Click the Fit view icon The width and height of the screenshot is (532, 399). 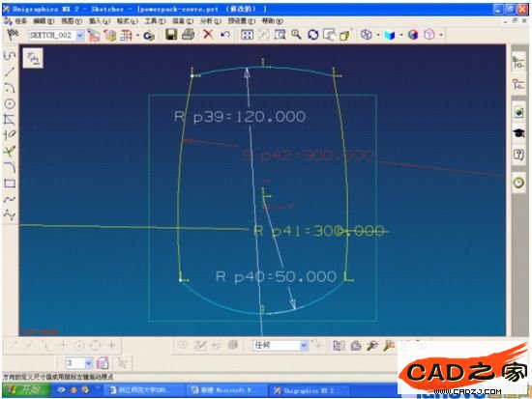[x=247, y=35]
